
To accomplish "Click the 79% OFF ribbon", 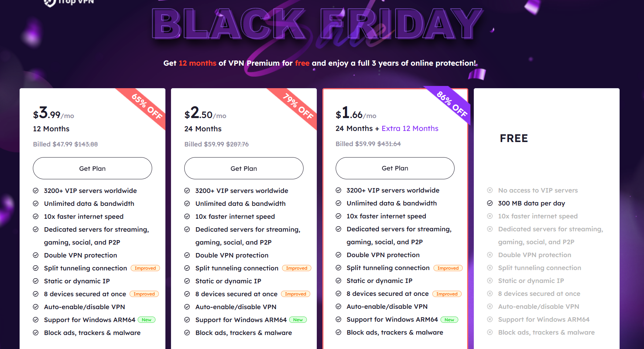I will [x=298, y=107].
